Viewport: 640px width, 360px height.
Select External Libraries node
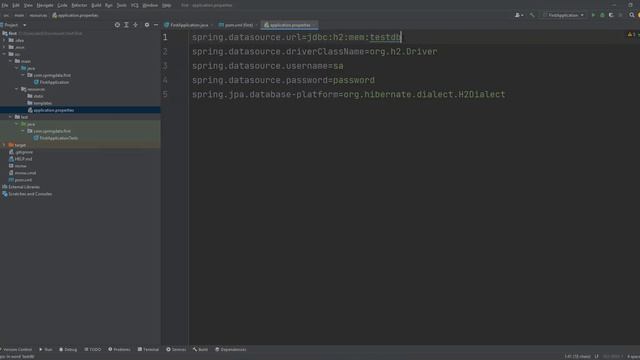21,187
